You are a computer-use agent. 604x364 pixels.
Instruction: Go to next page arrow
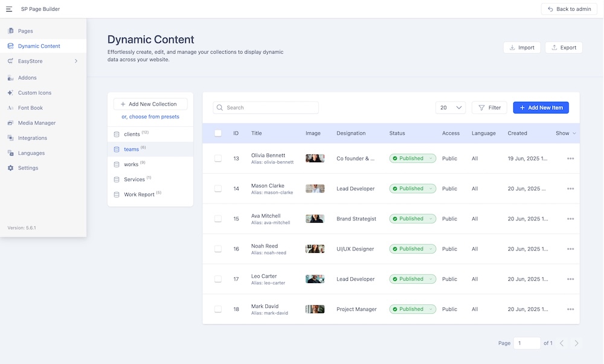(x=576, y=343)
